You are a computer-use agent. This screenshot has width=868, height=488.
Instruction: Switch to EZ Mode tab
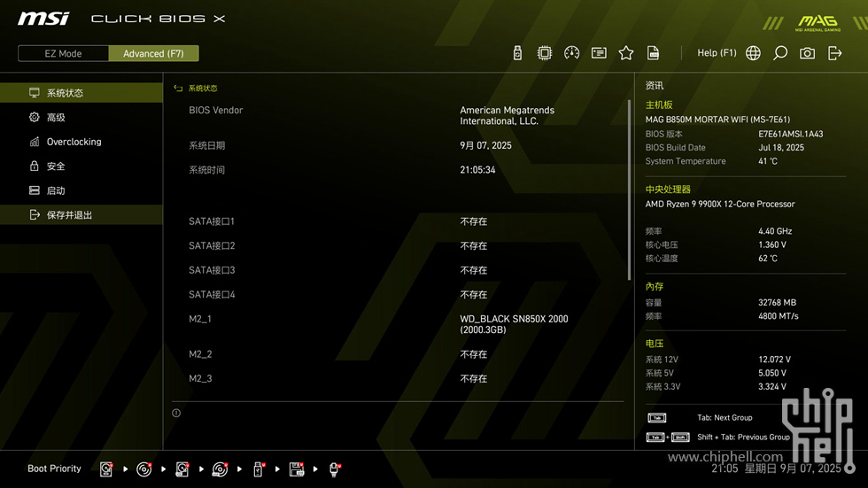63,53
